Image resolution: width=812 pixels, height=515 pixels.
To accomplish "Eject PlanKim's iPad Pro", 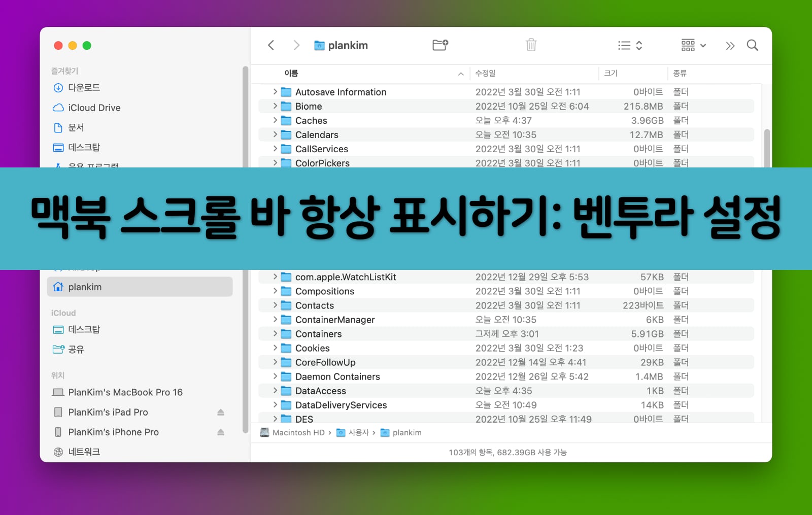I will 221,412.
